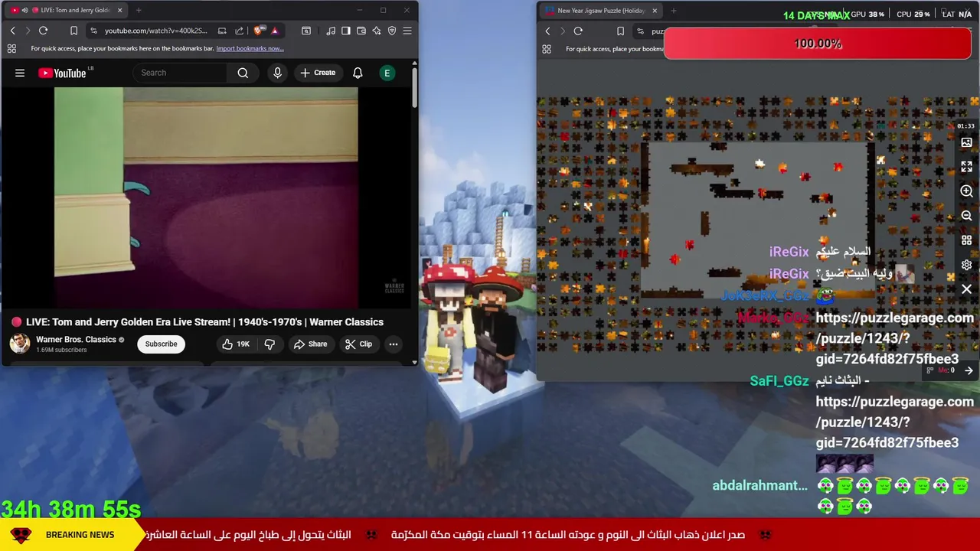Click the Tom and Jerry video player

pyautogui.click(x=206, y=197)
